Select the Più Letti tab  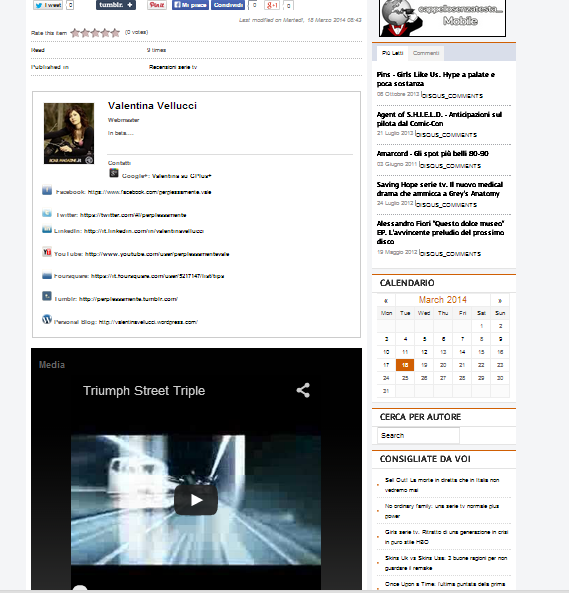(x=392, y=53)
